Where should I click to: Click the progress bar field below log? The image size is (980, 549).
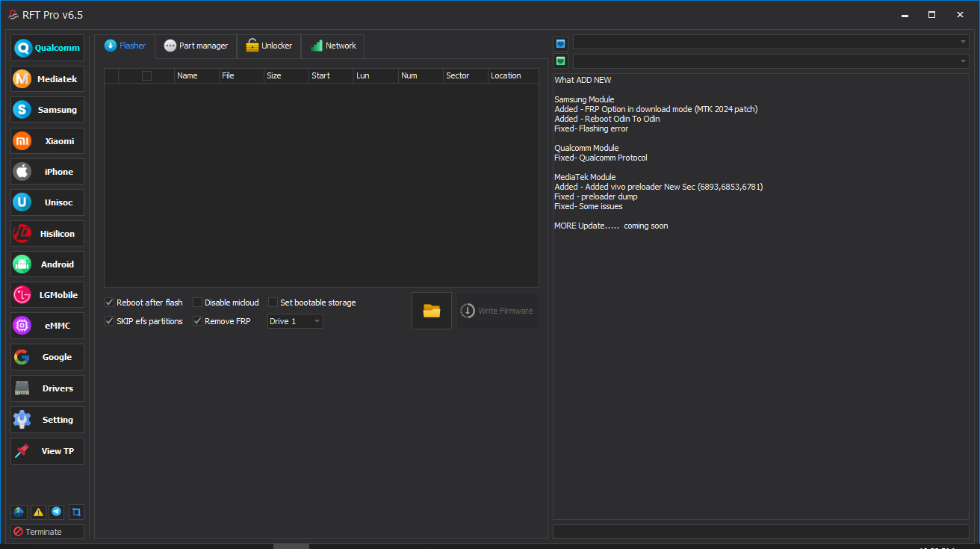tap(760, 531)
